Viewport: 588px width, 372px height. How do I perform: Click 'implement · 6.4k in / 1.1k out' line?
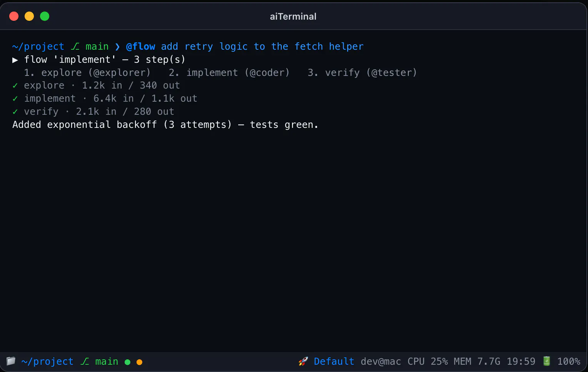(110, 99)
